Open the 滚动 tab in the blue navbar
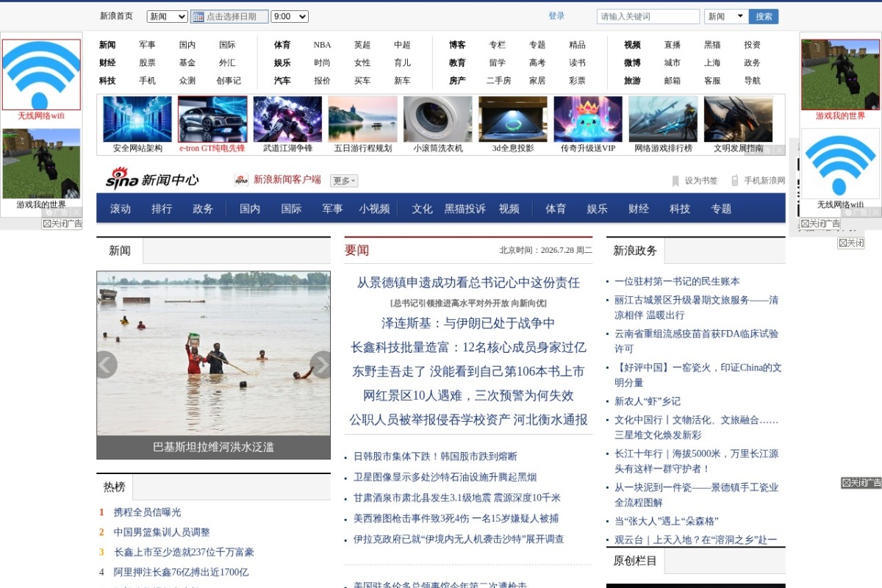Screen dimensions: 882x588 tap(121, 209)
